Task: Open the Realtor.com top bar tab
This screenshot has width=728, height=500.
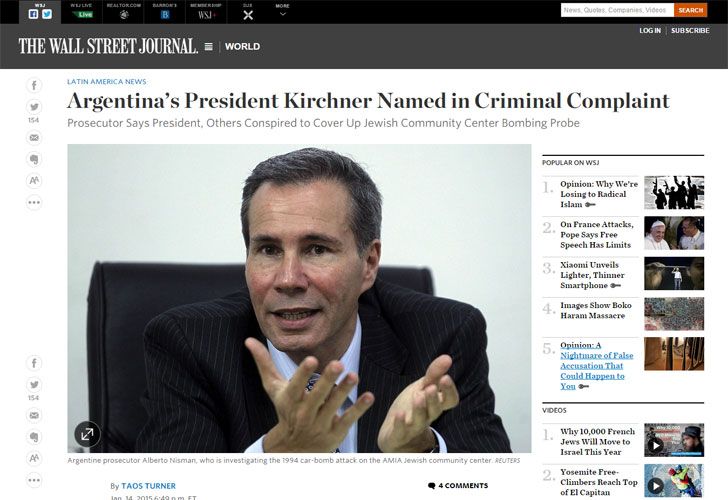Action: (x=124, y=12)
